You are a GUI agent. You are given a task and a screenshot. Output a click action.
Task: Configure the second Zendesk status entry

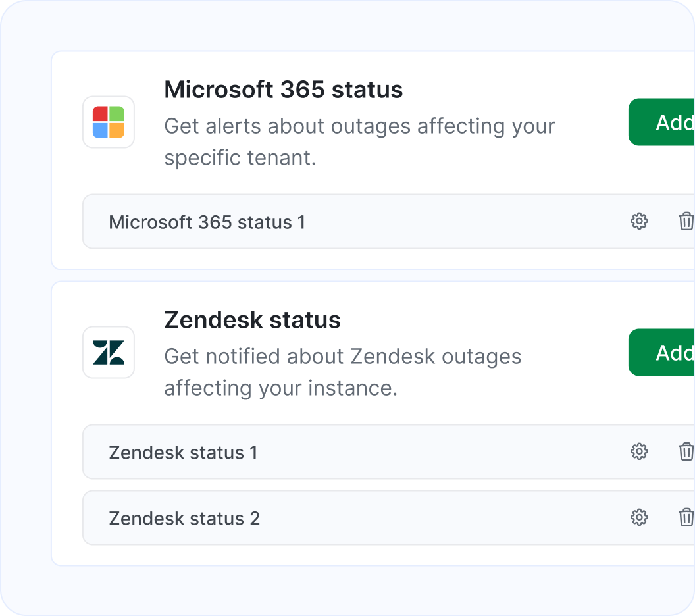click(638, 517)
